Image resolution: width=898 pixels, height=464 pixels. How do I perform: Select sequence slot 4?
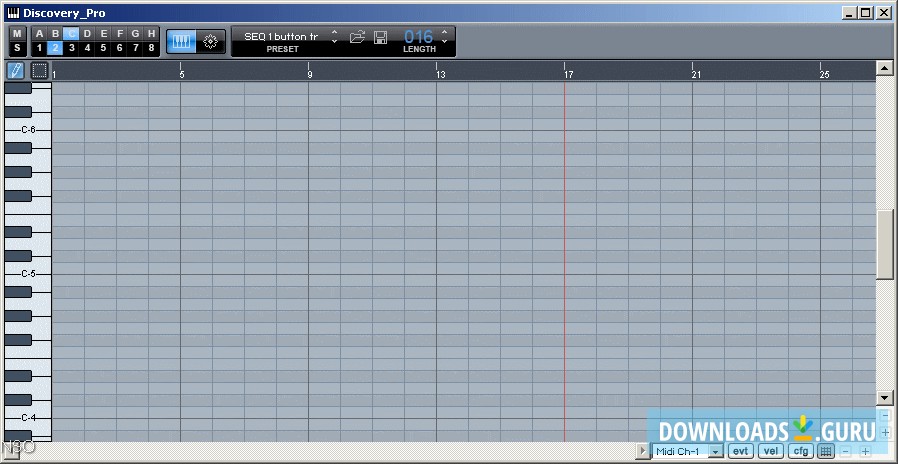click(x=87, y=48)
